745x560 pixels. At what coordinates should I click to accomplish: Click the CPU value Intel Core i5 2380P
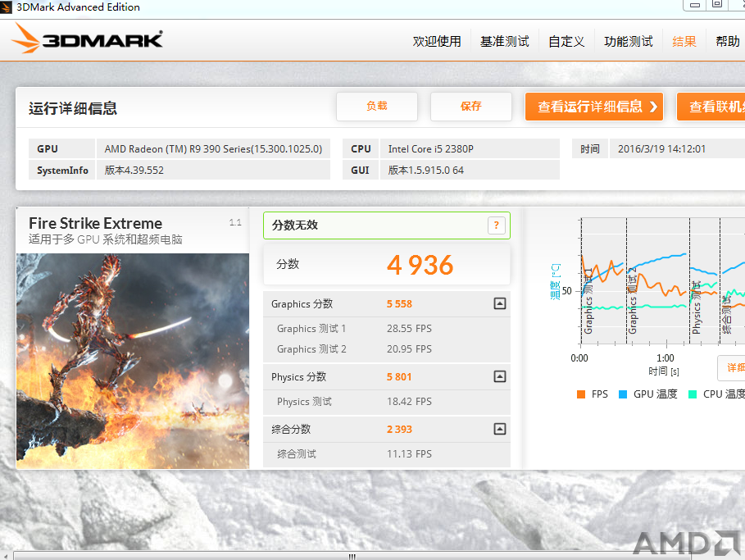[430, 148]
